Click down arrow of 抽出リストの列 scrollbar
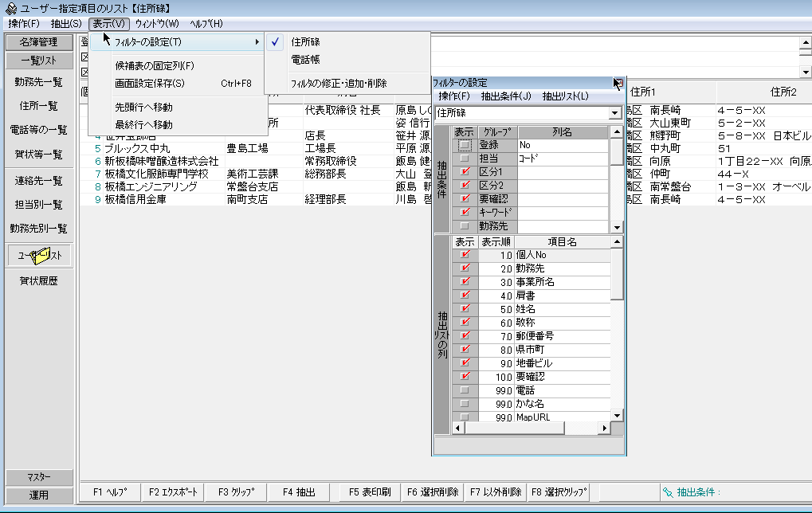This screenshot has width=812, height=513. click(617, 415)
